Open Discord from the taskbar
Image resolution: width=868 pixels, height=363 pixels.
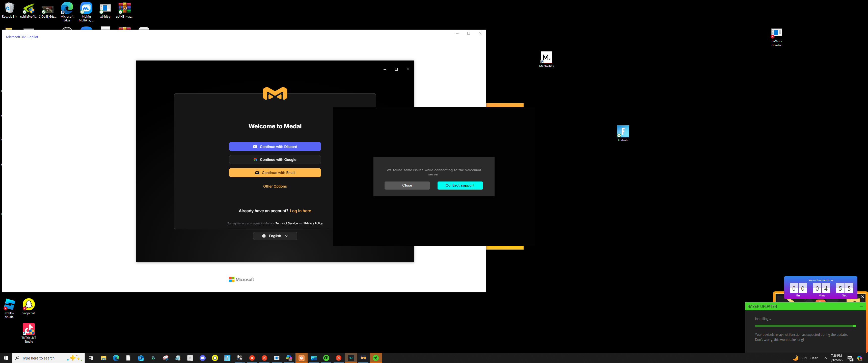pos(203,358)
